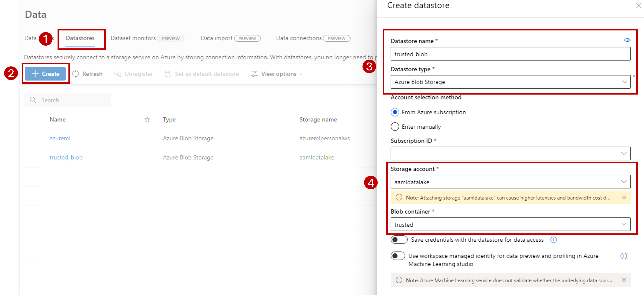Click the Datastores tab
Viewport: 644px width, 295px height.
point(80,38)
